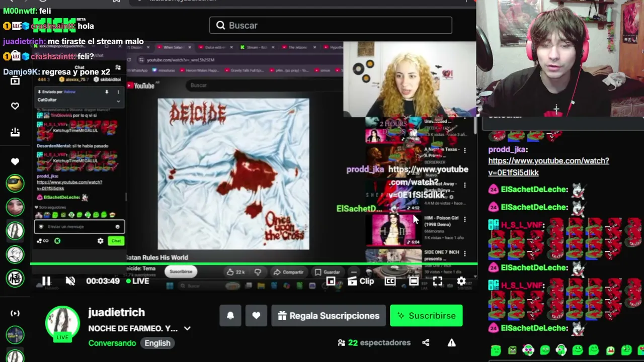The width and height of the screenshot is (644, 362).
Task: Open more actions (...) under streamed YouTube video
Action: (354, 272)
